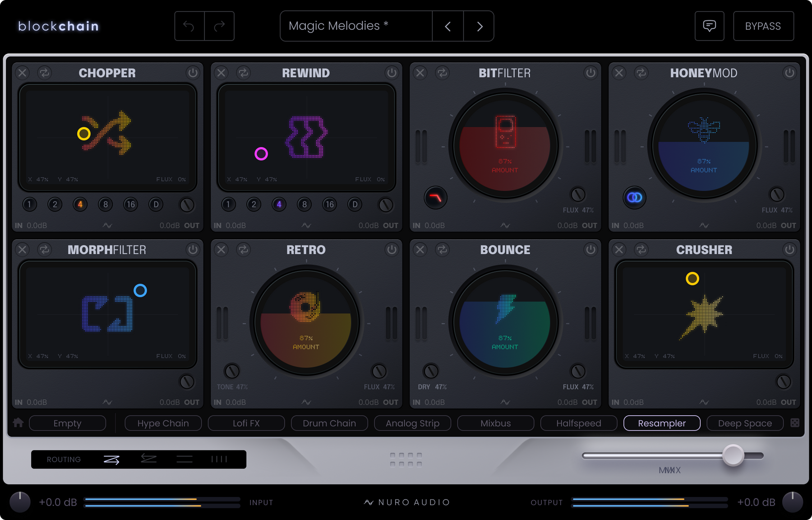Click the home icon in preset bar
Viewport: 812px width, 520px height.
pos(18,423)
